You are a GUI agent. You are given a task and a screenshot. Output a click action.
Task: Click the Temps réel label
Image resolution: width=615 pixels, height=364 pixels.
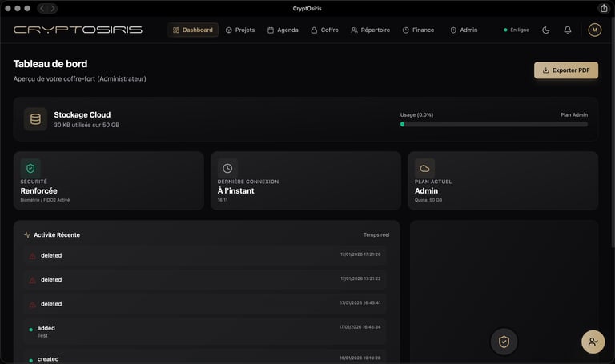376,234
